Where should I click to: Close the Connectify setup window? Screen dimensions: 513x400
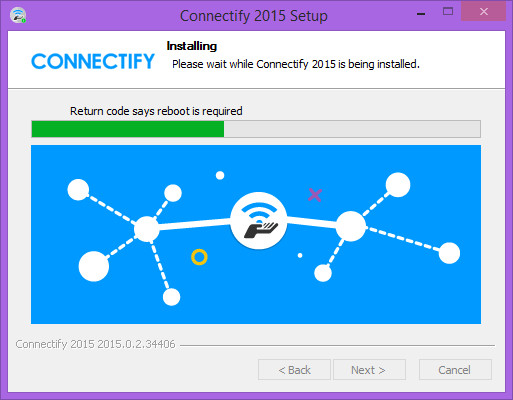click(484, 11)
